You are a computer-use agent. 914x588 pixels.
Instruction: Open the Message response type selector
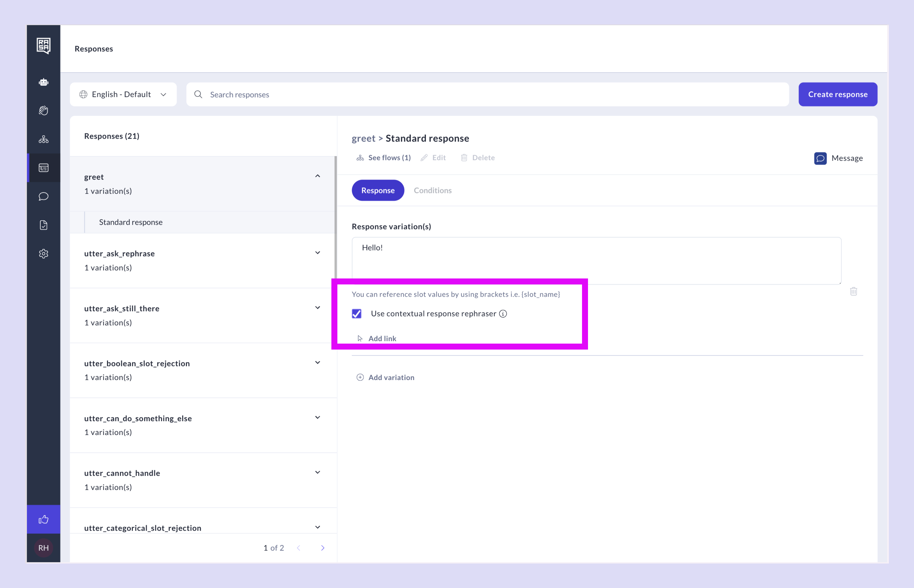tap(839, 158)
